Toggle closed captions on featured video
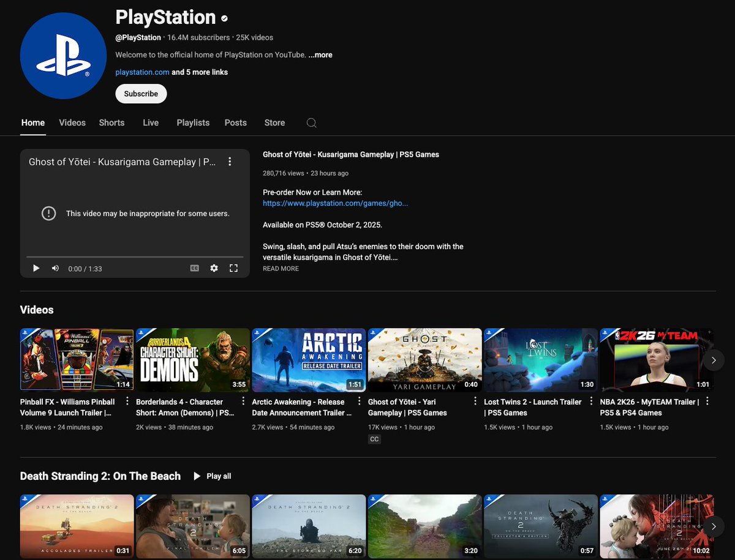Viewport: 735px width, 560px height. pyautogui.click(x=195, y=268)
